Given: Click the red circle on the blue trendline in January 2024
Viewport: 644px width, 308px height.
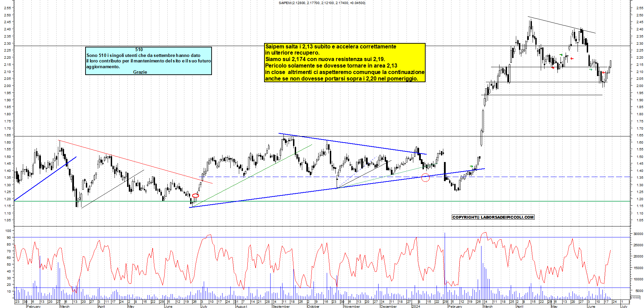Looking at the screenshot, I should point(425,177).
